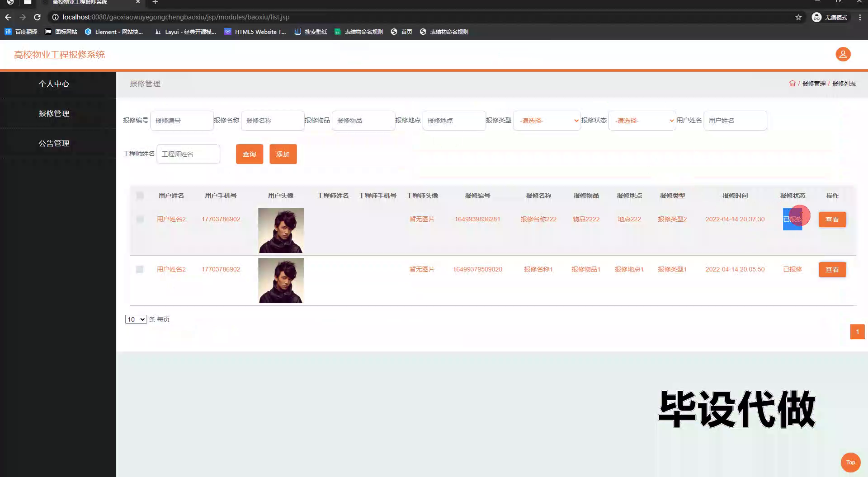Click the browser address bar URL

[x=176, y=17]
